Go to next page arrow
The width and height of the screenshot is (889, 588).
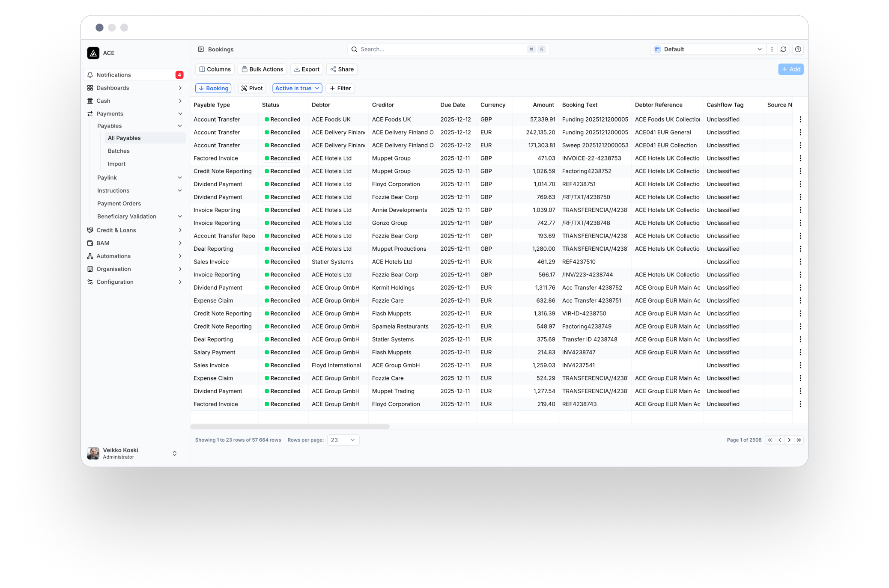tap(789, 440)
